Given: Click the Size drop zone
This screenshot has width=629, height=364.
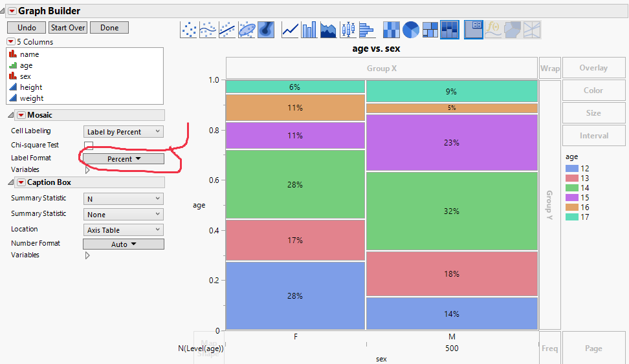Looking at the screenshot, I should click(593, 113).
